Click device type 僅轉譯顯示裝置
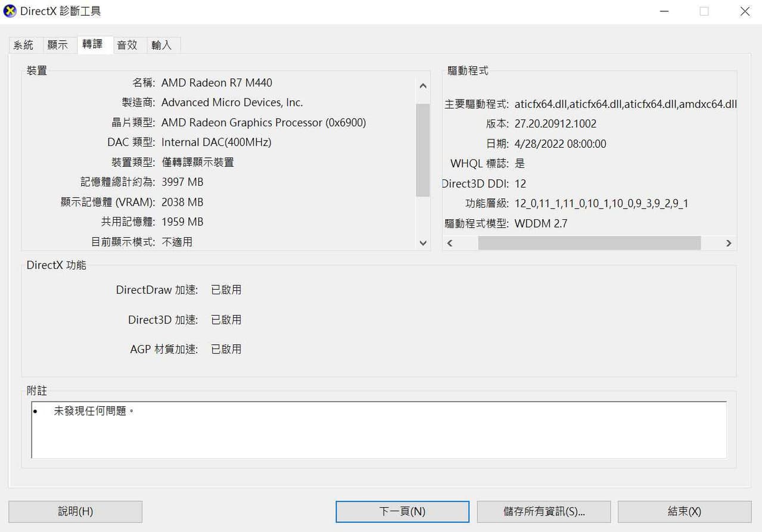Screen dimensions: 762x532 (x=198, y=162)
